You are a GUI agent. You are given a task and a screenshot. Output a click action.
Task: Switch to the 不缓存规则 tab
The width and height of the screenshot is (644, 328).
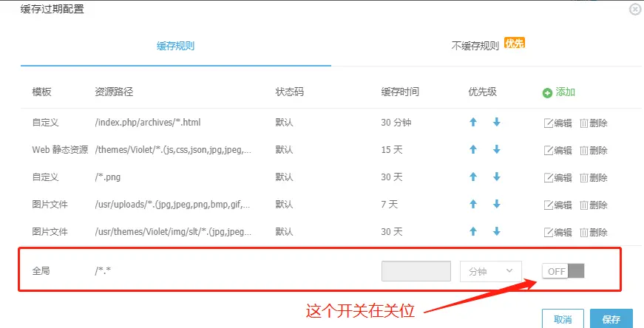[x=475, y=46]
